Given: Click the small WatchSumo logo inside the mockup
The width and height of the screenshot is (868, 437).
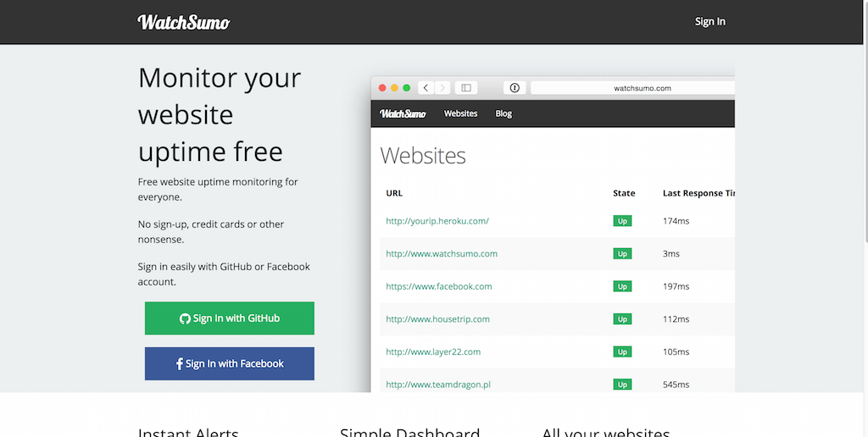Looking at the screenshot, I should 403,113.
